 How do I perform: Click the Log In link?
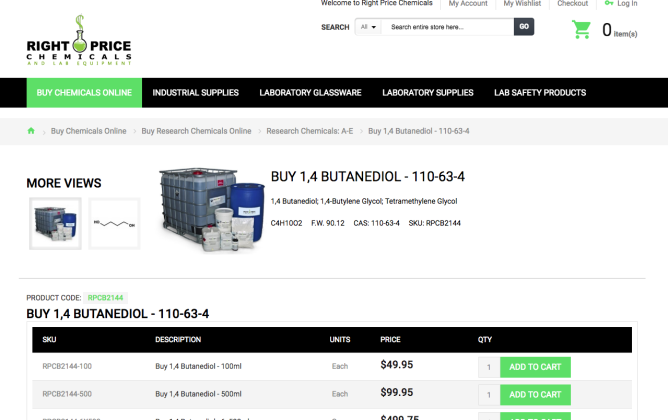[x=627, y=3]
